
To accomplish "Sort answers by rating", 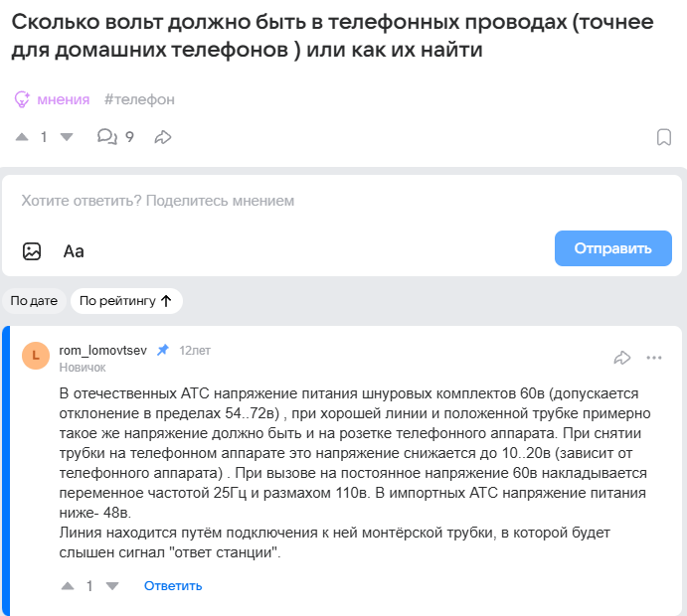I will point(125,300).
